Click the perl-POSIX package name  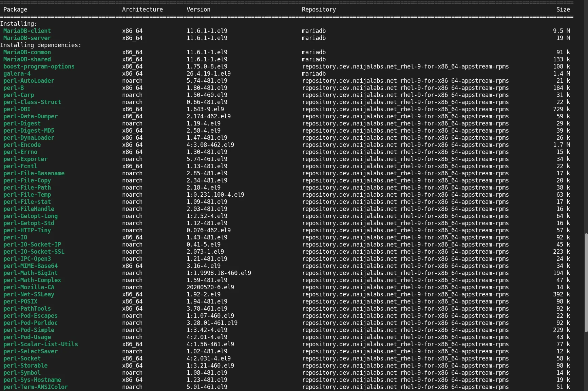pyautogui.click(x=20, y=301)
